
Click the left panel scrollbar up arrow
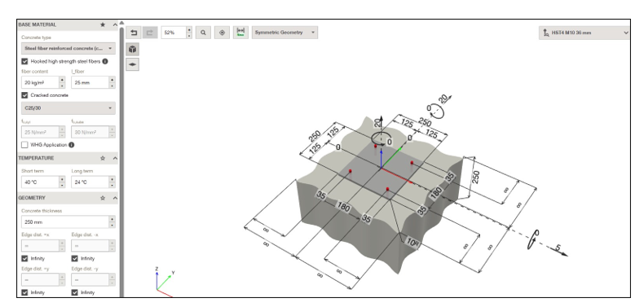[x=121, y=23]
